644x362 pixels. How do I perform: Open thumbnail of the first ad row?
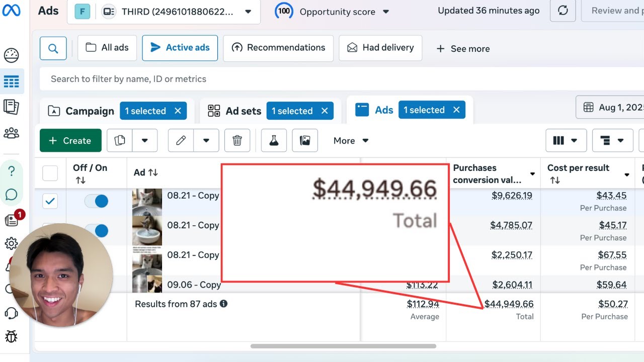[147, 202]
